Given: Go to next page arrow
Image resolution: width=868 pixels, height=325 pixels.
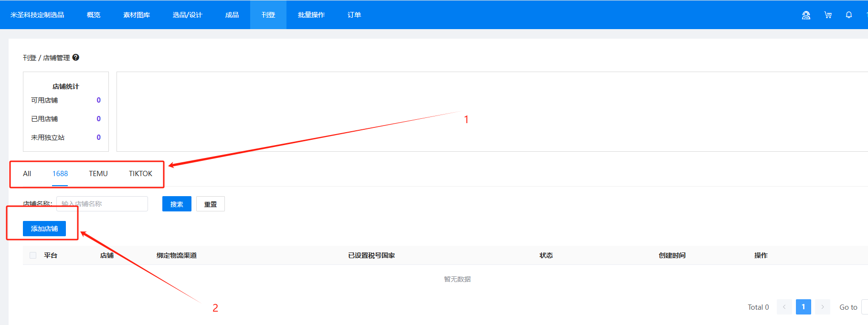Looking at the screenshot, I should click(823, 307).
